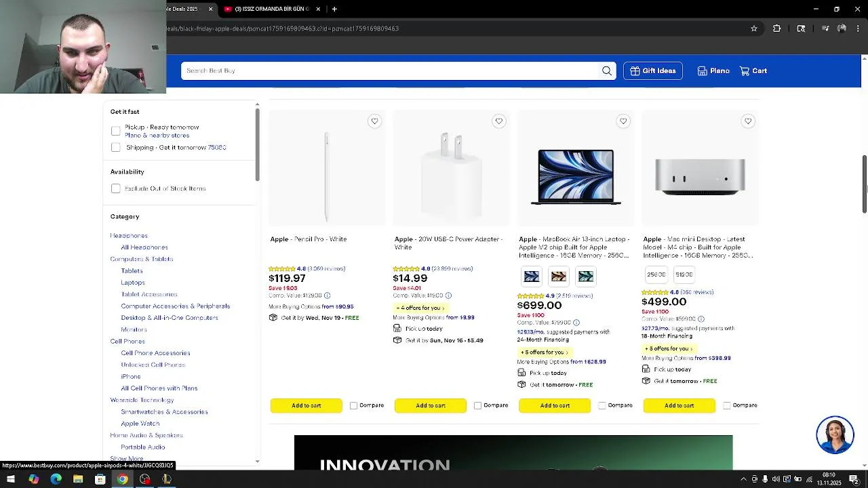This screenshot has height=488, width=868.
Task: Filter by the iPhone category
Action: tap(131, 377)
